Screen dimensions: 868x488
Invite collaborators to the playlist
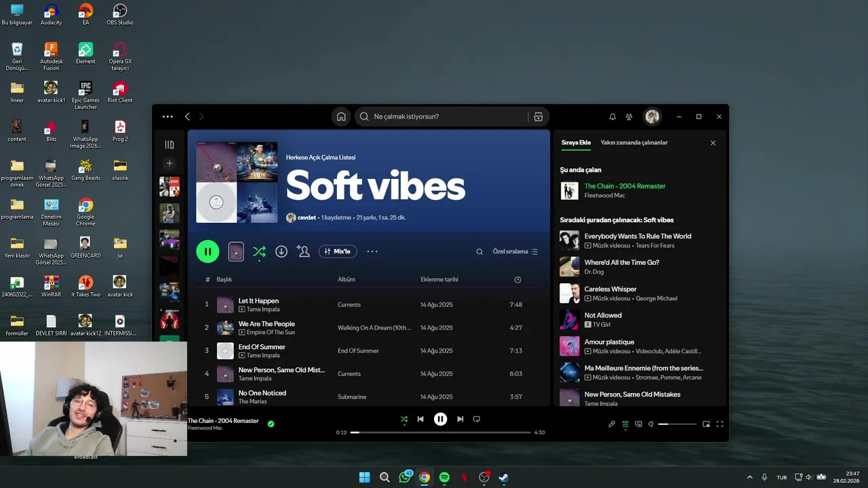303,251
